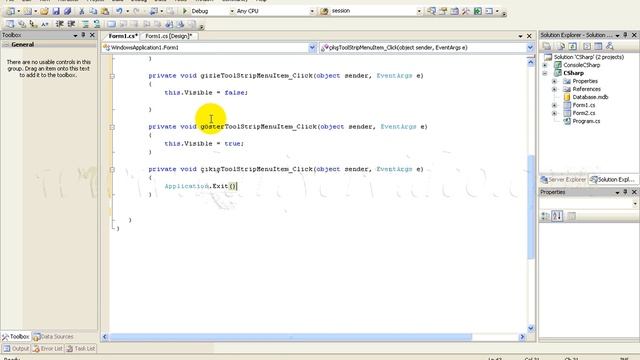This screenshot has height=360, width=640.
Task: Click View Designer icon in Solution Explorer toolbar
Action: point(598,46)
